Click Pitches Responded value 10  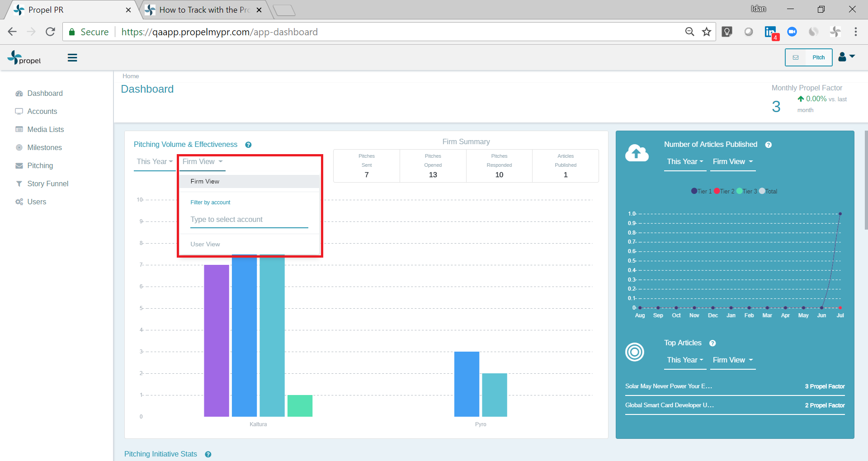pos(499,175)
